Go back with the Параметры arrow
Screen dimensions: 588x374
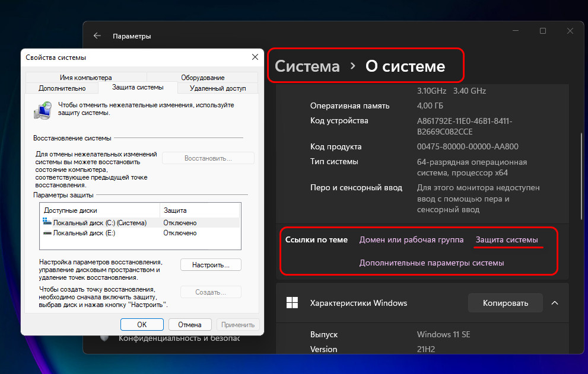pos(97,36)
